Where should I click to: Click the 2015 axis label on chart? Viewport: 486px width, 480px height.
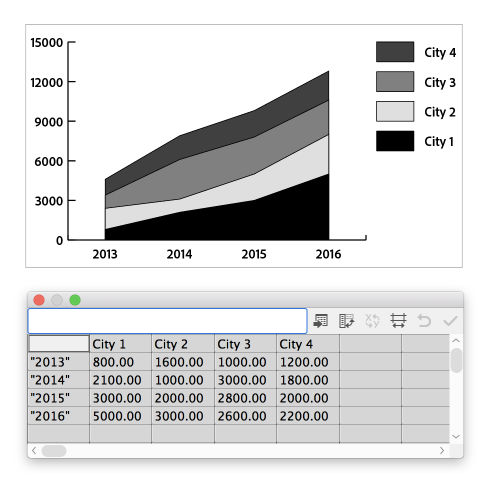pos(254,254)
